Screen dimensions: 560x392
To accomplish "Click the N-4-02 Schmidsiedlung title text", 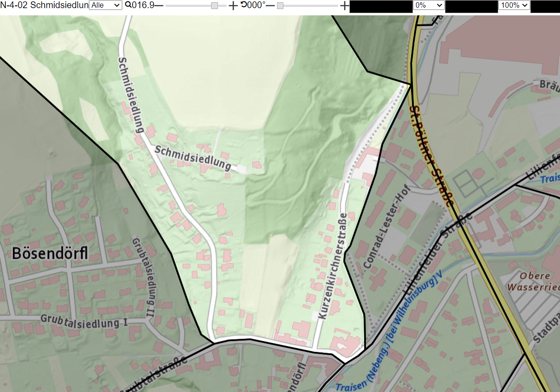I will 44,5.
